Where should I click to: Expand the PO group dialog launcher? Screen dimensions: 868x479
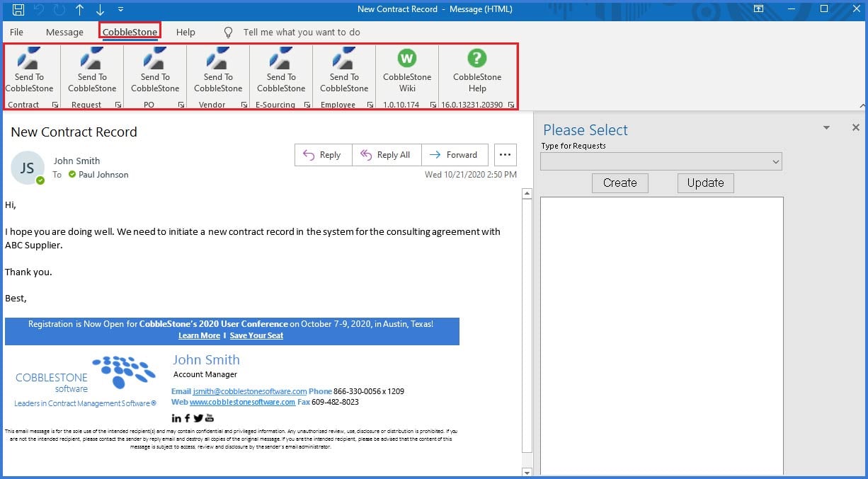click(181, 105)
